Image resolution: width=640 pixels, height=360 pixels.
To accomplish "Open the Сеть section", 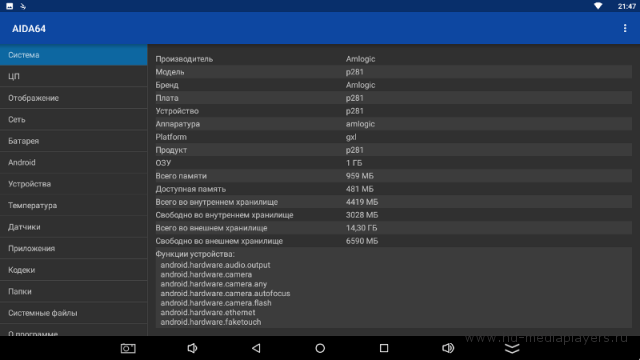I will coord(73,120).
